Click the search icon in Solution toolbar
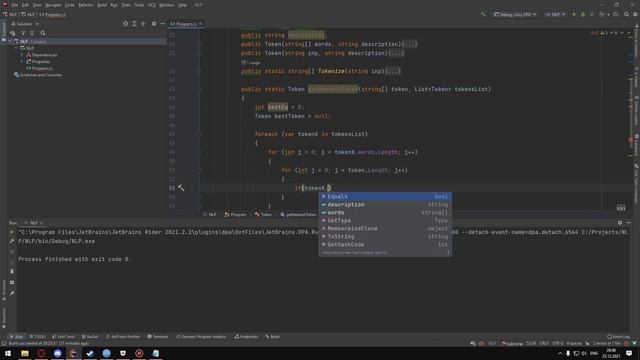Image resolution: width=640 pixels, height=360 pixels. click(43, 33)
